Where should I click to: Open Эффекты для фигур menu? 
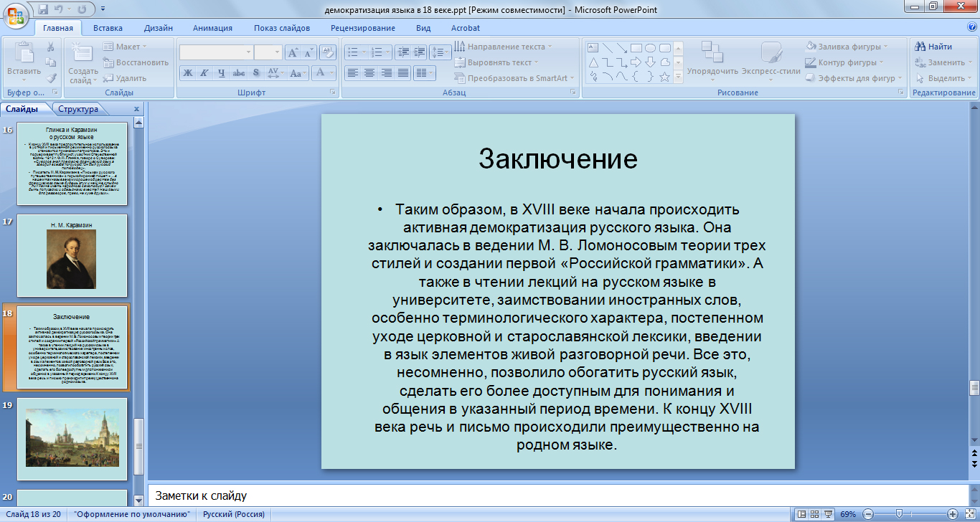tap(854, 78)
